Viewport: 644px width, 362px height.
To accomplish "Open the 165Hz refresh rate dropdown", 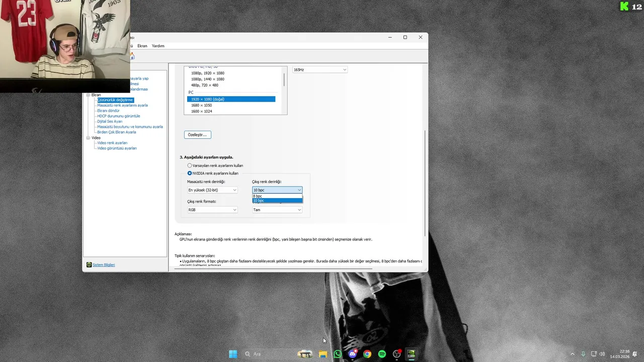I will [x=320, y=69].
